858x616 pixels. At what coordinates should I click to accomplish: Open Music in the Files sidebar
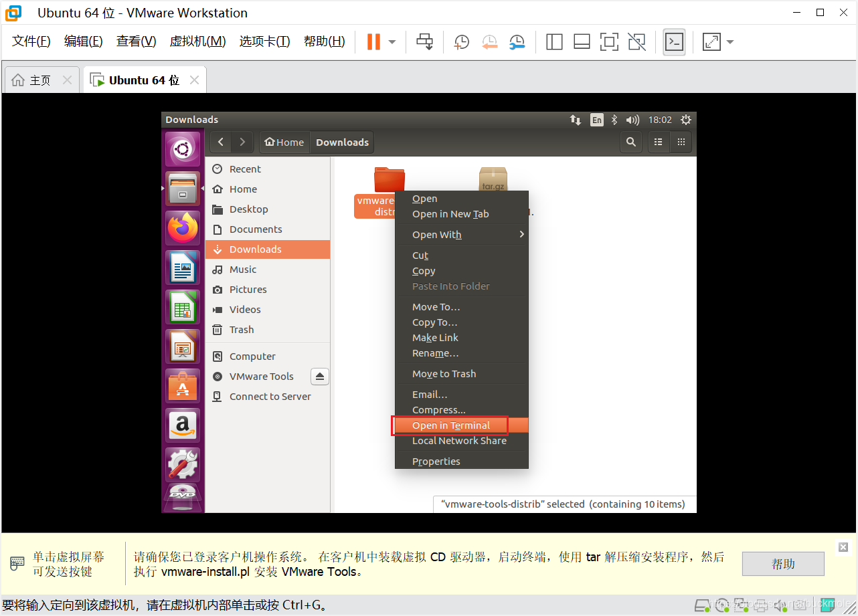[268, 270]
